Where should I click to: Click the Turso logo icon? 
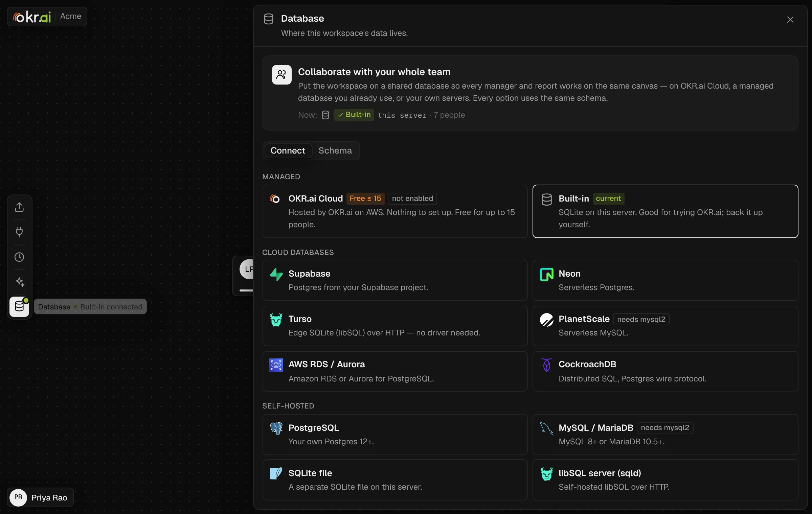coord(276,320)
